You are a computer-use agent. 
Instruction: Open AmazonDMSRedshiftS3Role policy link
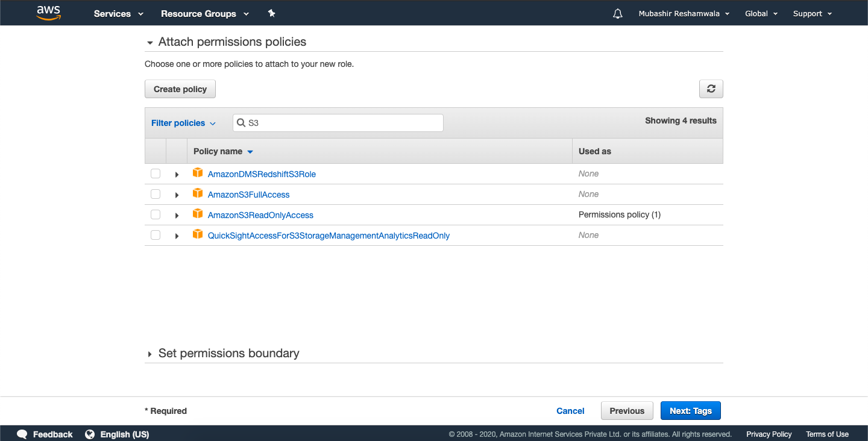(x=262, y=174)
